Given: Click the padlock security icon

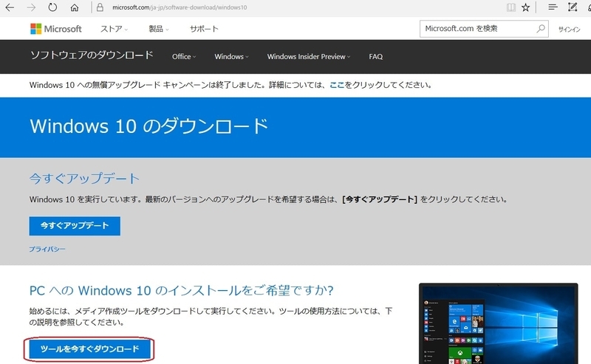Looking at the screenshot, I should 100,7.
